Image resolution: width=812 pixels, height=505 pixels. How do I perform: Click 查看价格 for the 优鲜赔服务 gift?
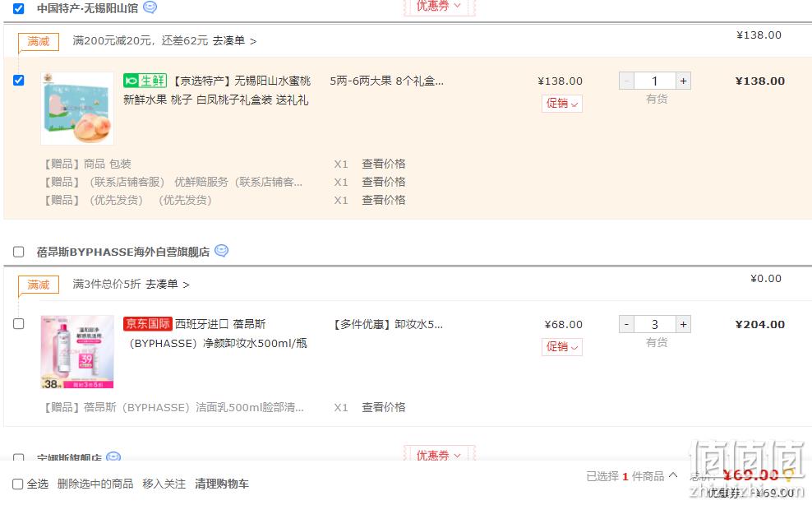(384, 182)
